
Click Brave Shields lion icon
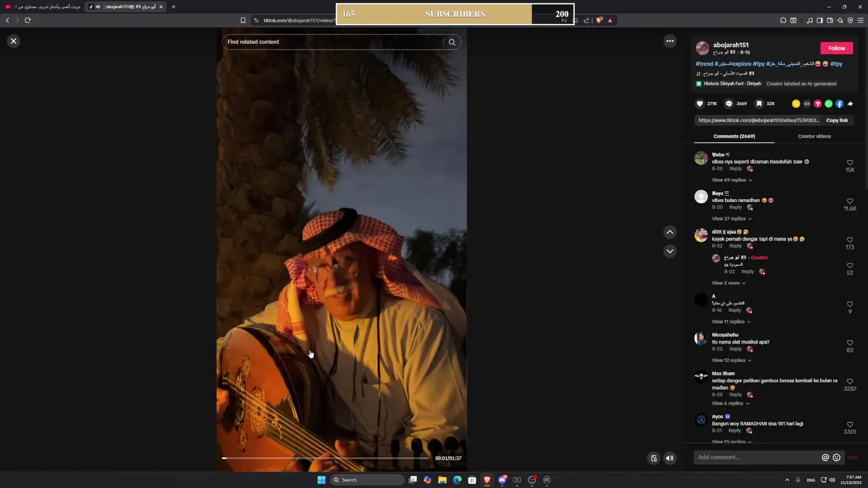pyautogui.click(x=599, y=20)
